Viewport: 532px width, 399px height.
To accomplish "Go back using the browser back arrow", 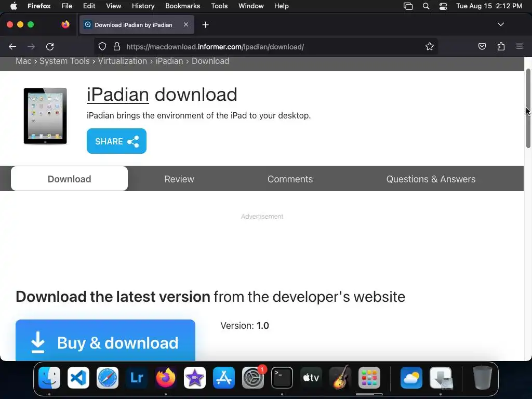I will click(x=12, y=46).
